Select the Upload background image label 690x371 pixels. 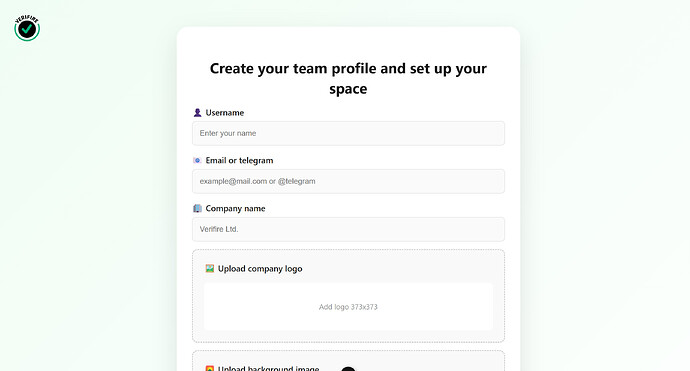[x=268, y=368]
